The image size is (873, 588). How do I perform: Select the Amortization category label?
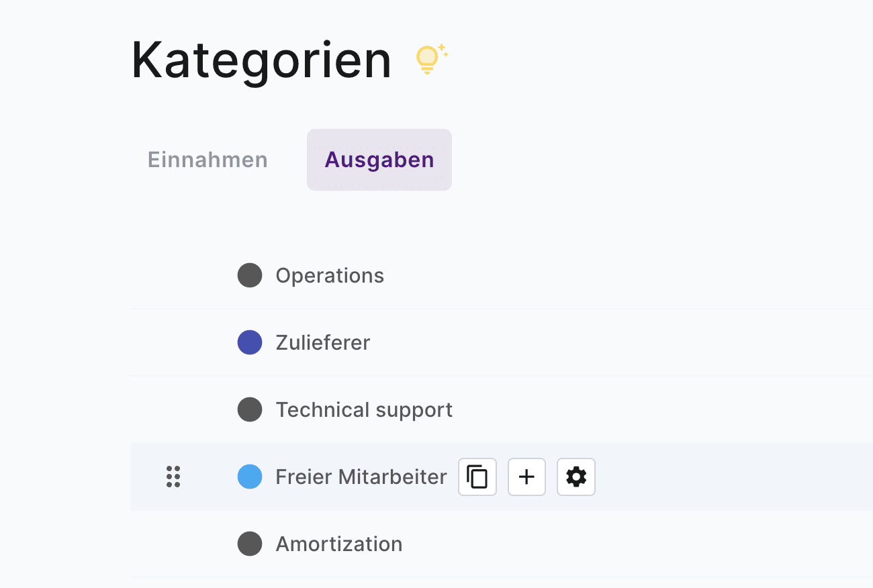point(339,544)
